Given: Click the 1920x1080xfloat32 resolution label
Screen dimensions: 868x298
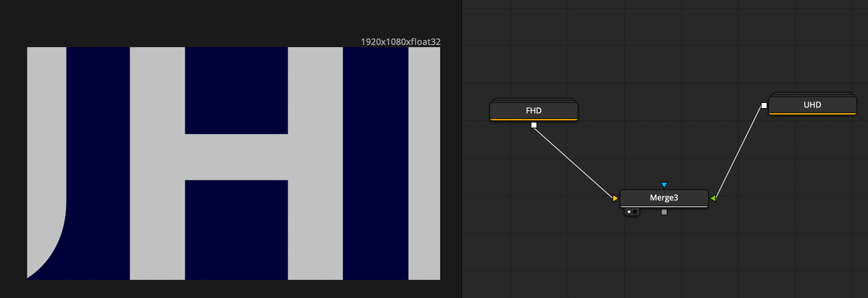Looking at the screenshot, I should [x=400, y=42].
